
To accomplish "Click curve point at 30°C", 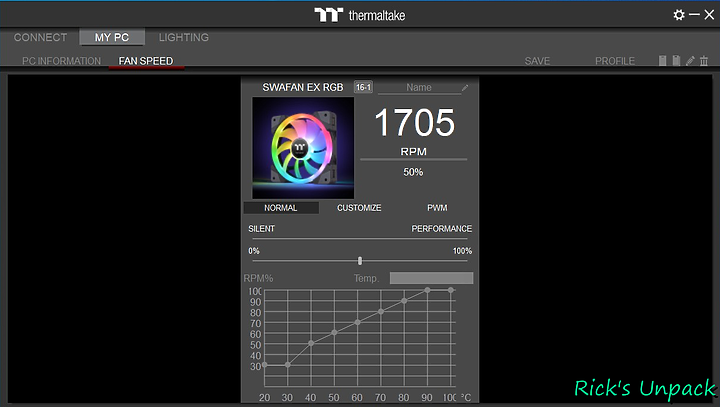I will coord(287,365).
